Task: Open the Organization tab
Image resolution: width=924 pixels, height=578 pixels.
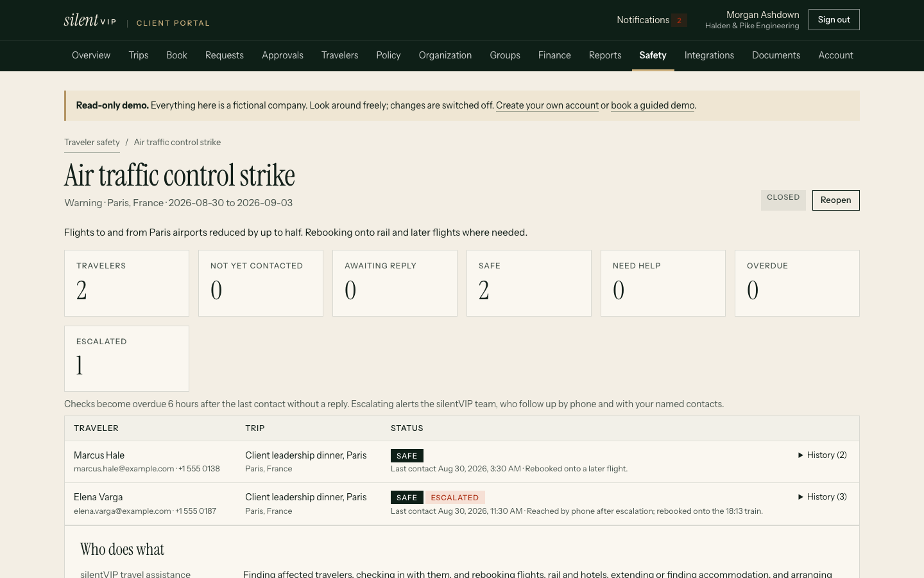Action: 445,55
